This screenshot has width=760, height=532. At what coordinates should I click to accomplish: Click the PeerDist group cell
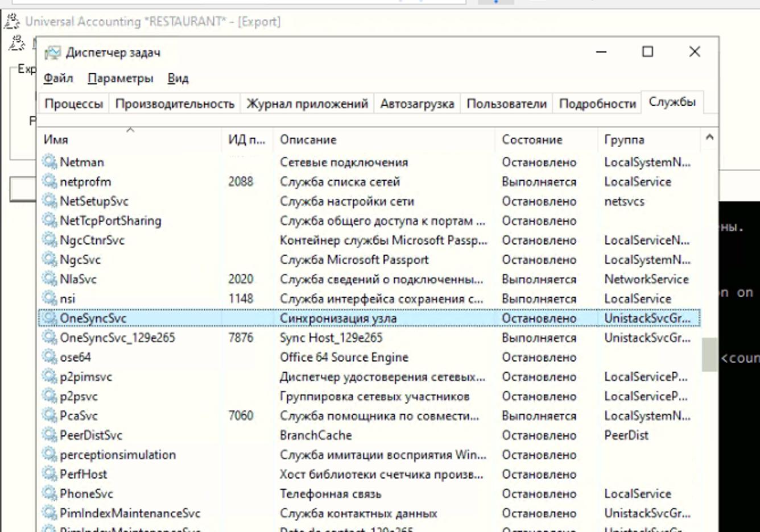(x=626, y=435)
